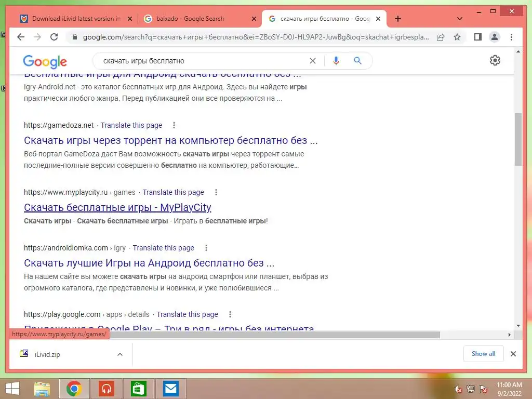Clear the Google search box with X
The height and width of the screenshot is (399, 532).
[312, 61]
